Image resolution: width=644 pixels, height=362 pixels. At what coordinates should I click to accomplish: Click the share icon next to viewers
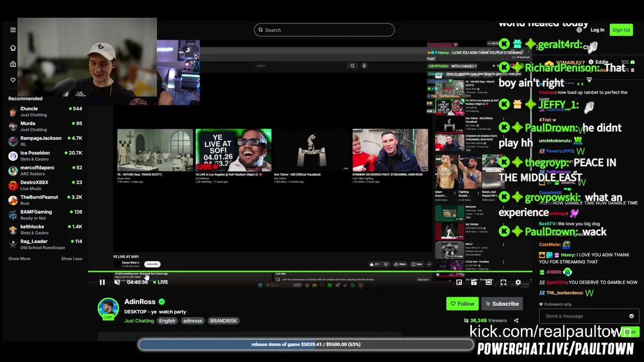(516, 321)
